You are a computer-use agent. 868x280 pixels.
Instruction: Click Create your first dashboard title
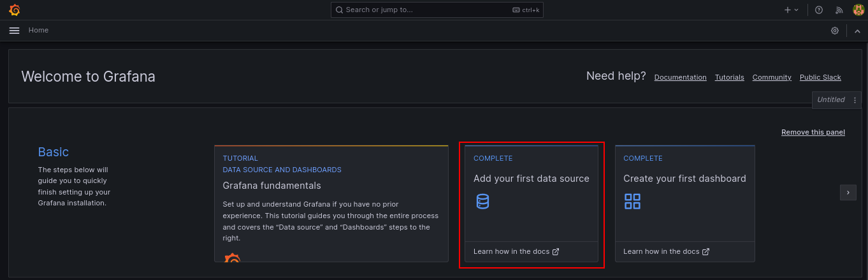pyautogui.click(x=684, y=179)
